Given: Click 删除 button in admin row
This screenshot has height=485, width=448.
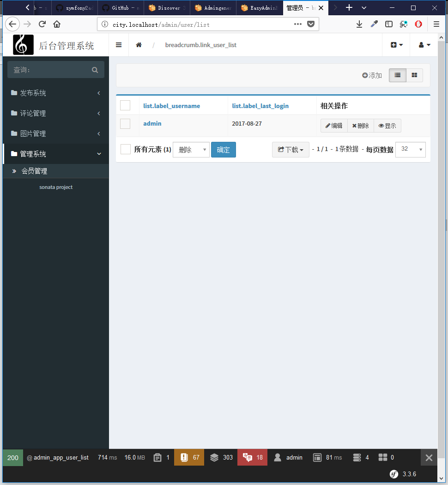Looking at the screenshot, I should click(361, 126).
